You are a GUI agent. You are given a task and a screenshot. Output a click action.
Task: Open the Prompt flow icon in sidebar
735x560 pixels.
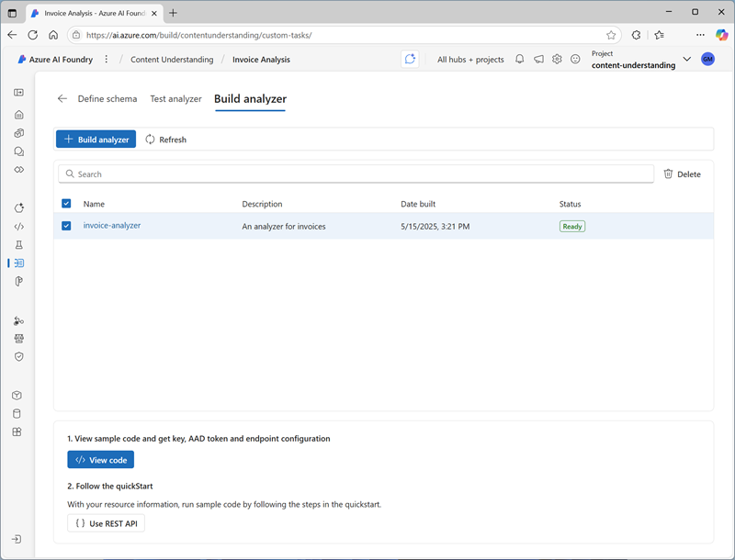(18, 282)
